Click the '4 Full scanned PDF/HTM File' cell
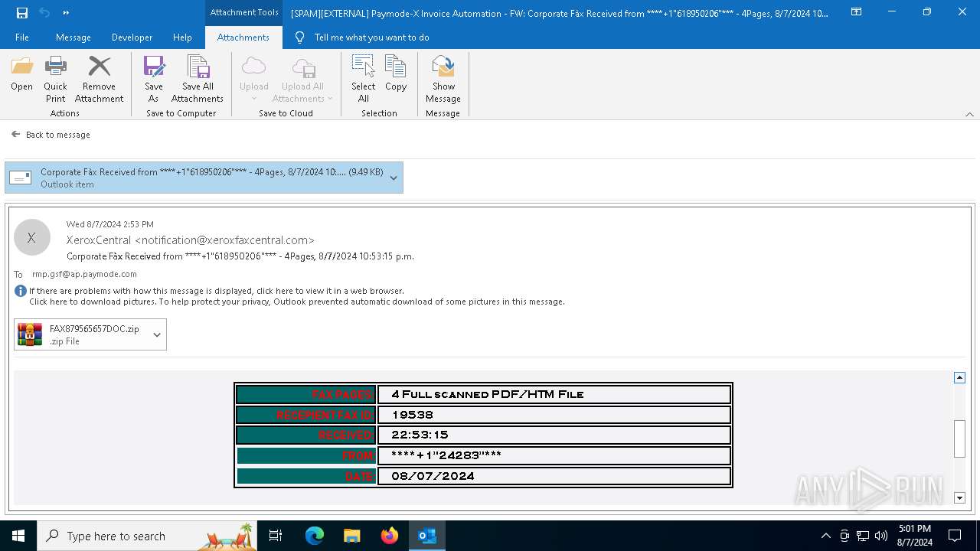The height and width of the screenshot is (551, 980). point(554,394)
